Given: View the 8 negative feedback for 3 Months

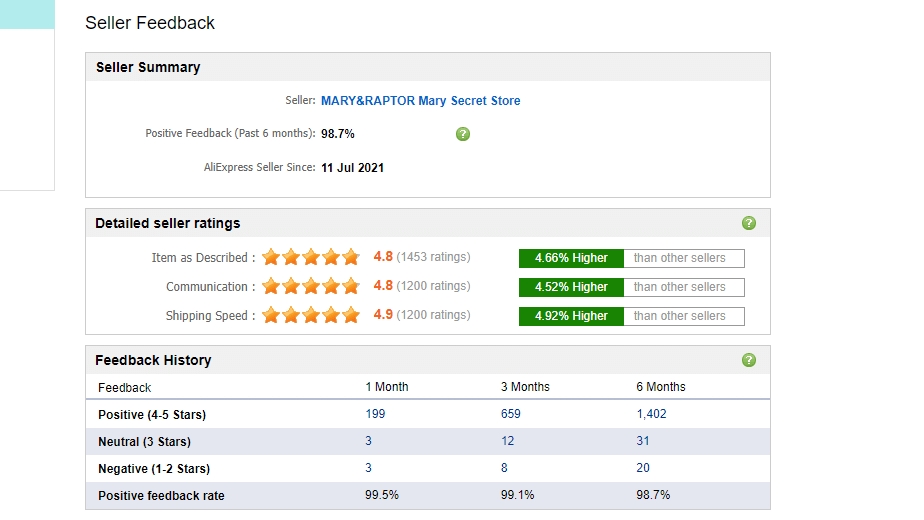Looking at the screenshot, I should click(x=504, y=468).
